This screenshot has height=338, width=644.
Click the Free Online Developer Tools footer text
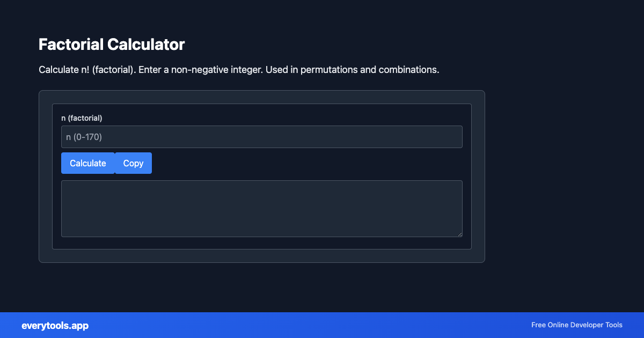click(576, 325)
